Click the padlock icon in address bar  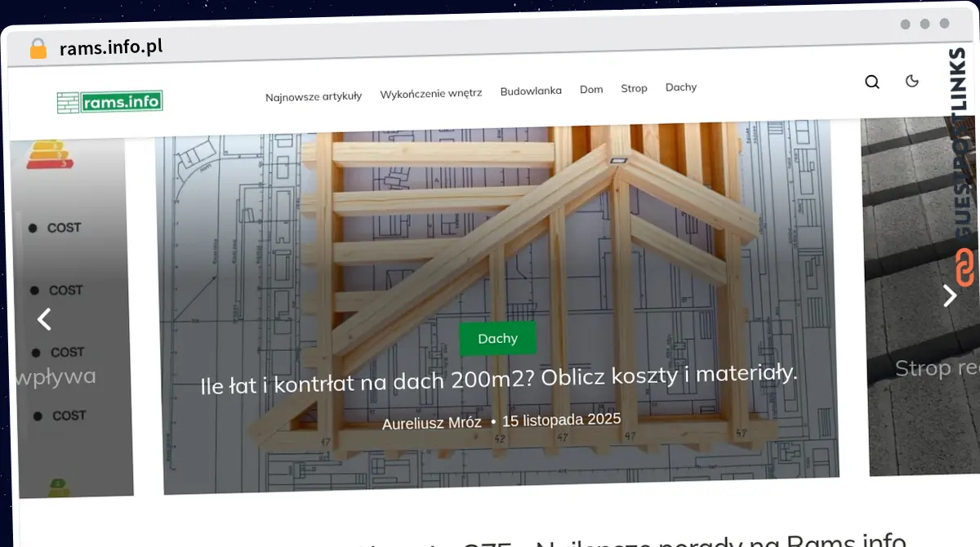pos(38,49)
